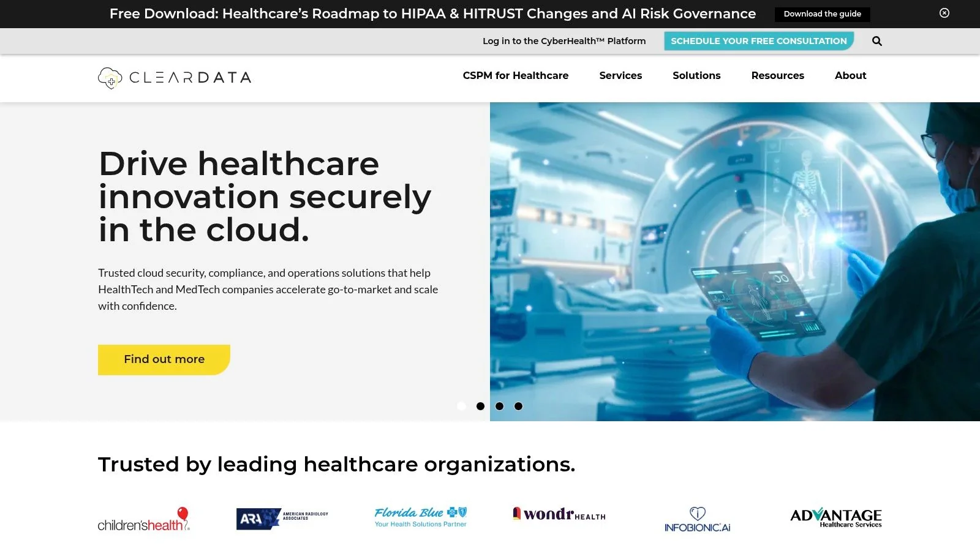Open the Resources dropdown
This screenshot has height=551, width=980.
click(x=777, y=75)
